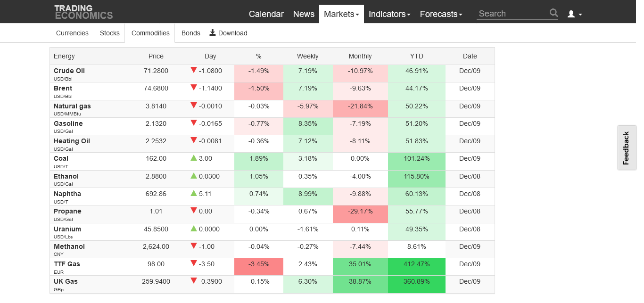Focus the Search input field
Viewport: 644px width, 303px height.
pyautogui.click(x=512, y=14)
